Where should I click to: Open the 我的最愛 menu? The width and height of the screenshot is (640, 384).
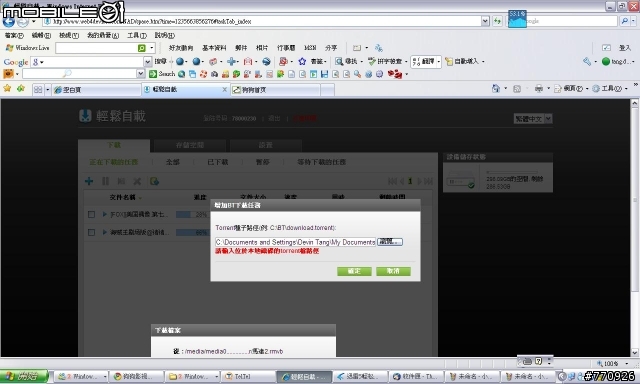pyautogui.click(x=103, y=36)
